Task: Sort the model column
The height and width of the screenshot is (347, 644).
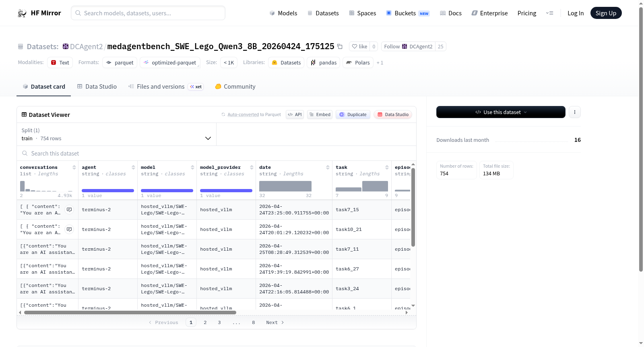Action: coord(192,167)
